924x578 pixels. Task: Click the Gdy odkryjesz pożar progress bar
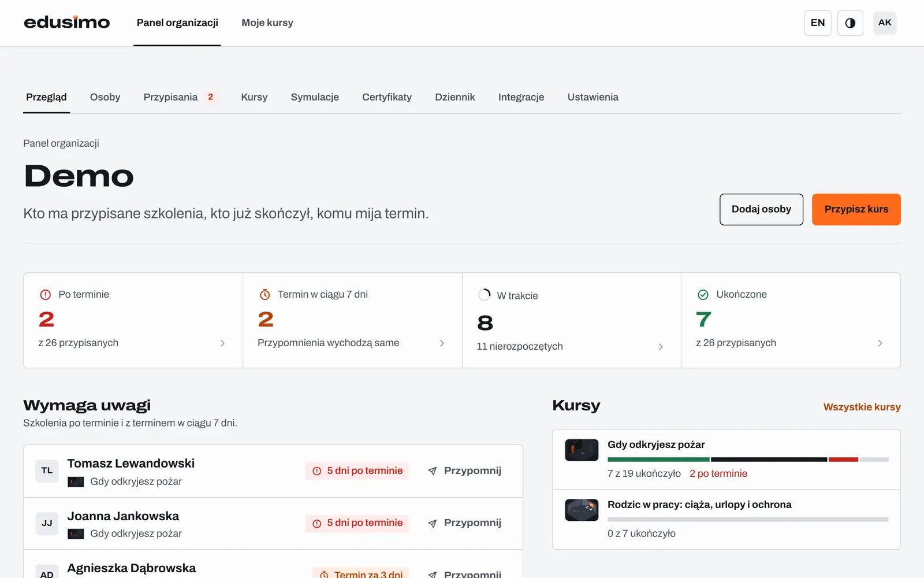pyautogui.click(x=748, y=460)
